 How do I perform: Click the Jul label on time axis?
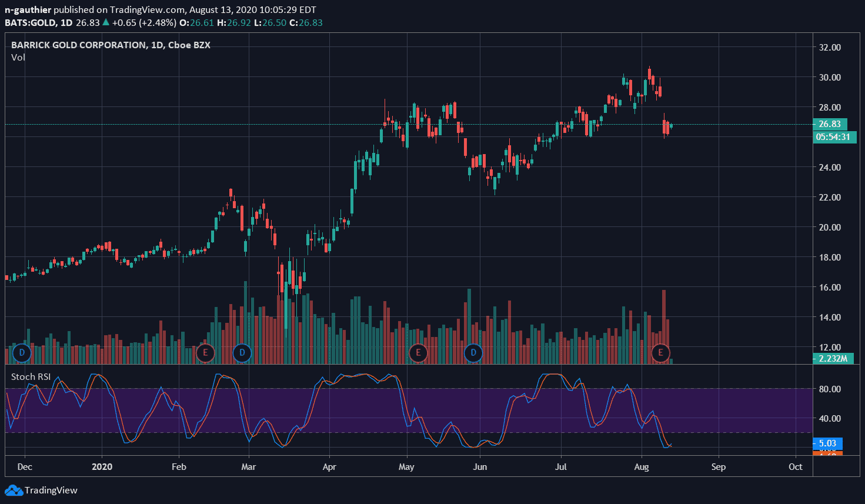(561, 467)
